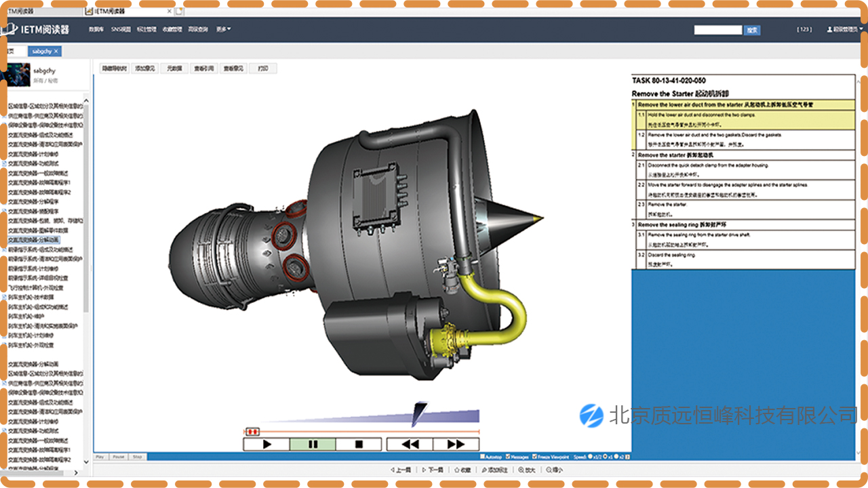
Task: Click the sabgchy project thumbnail image
Action: [x=18, y=75]
